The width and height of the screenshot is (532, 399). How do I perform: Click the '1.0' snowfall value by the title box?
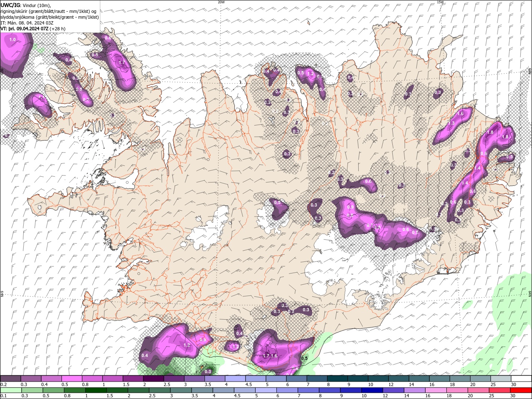pos(12,40)
